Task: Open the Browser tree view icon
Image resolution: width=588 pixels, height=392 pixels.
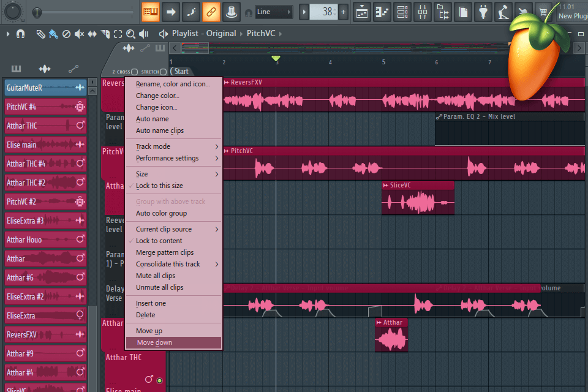Action: [x=443, y=12]
